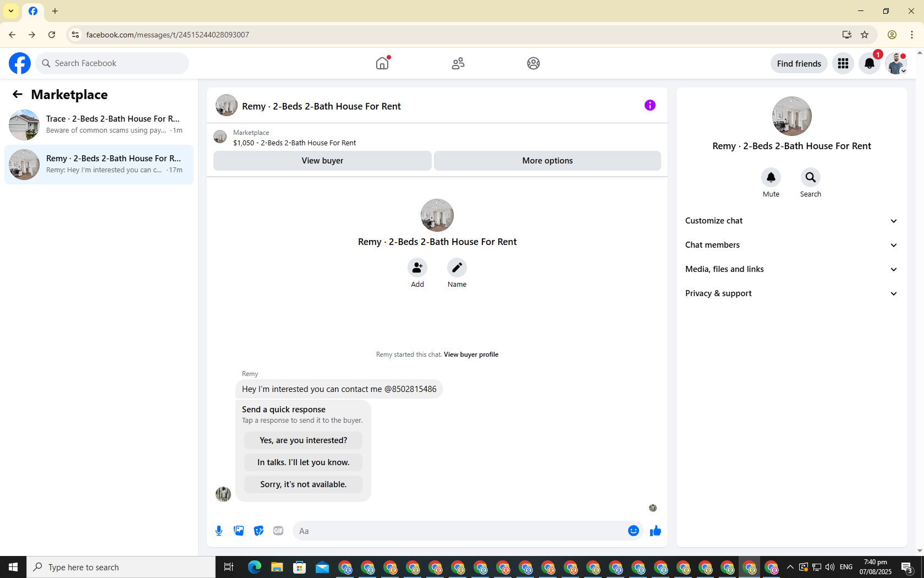Click the View buyer button
This screenshot has width=924, height=578.
322,161
